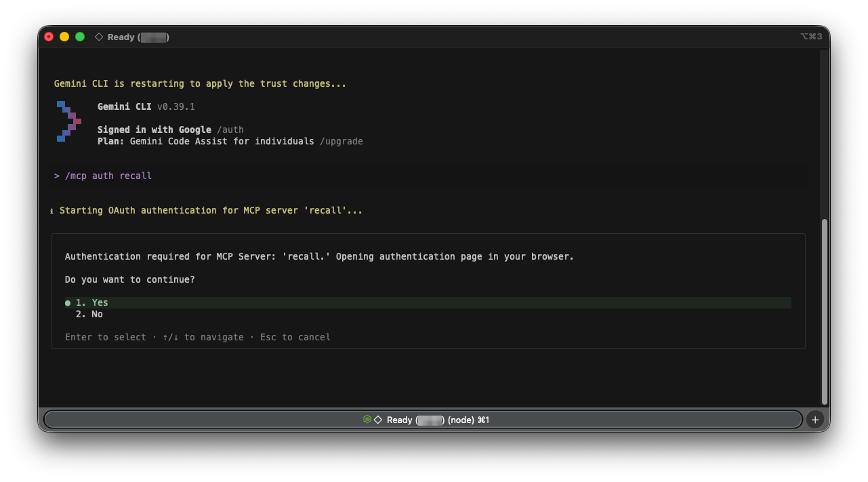Viewport: 868px width, 482px height.
Task: Click the info icon before Starting OAuth
Action: pyautogui.click(x=52, y=211)
